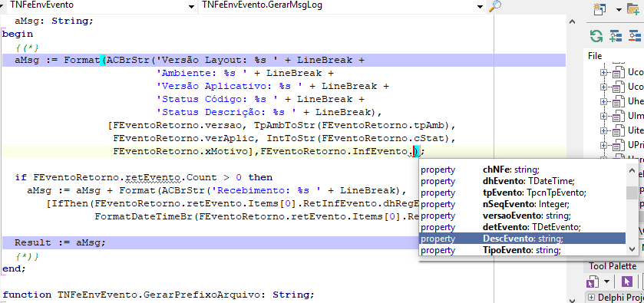The width and height of the screenshot is (644, 303).
Task: Select the Uhe file in project tree
Action: [x=636, y=101]
